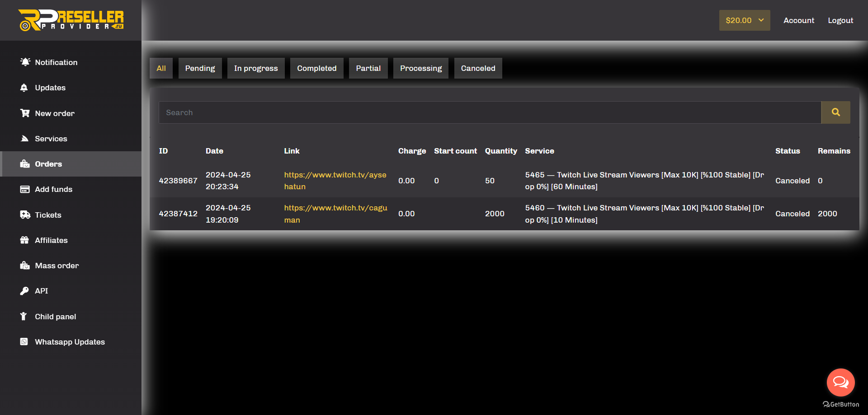Click the Status column header
The height and width of the screenshot is (415, 868).
point(788,151)
